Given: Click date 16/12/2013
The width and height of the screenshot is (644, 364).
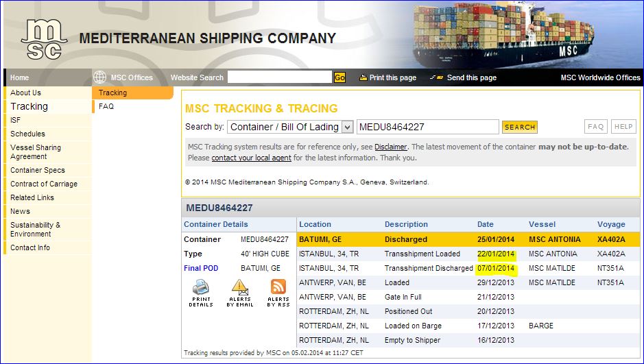Looking at the screenshot, I should (496, 340).
